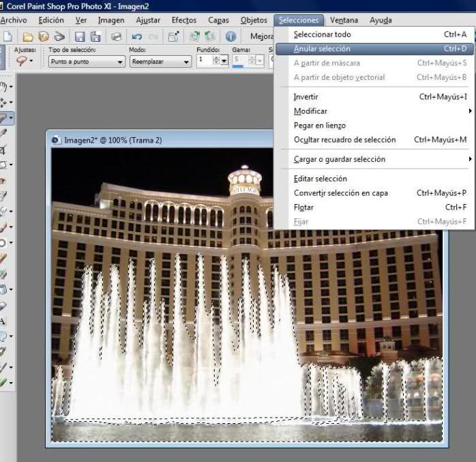476x462 pixels.
Task: Print the image via the printer icon
Action: [116, 37]
